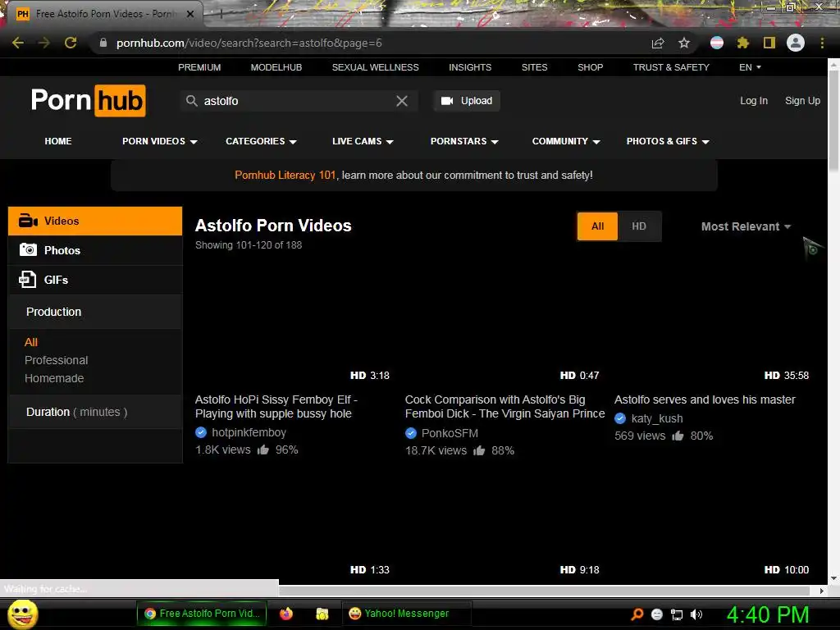Select Photos in the sidebar
The width and height of the screenshot is (840, 630).
click(95, 250)
